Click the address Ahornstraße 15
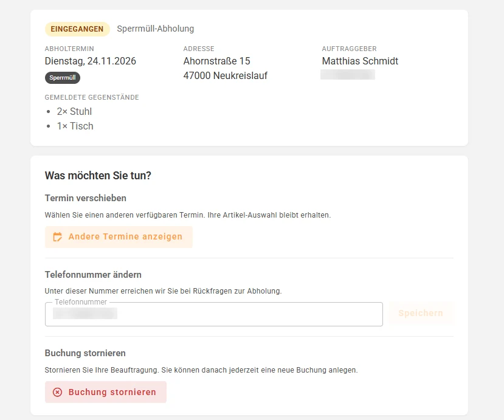 pos(216,61)
